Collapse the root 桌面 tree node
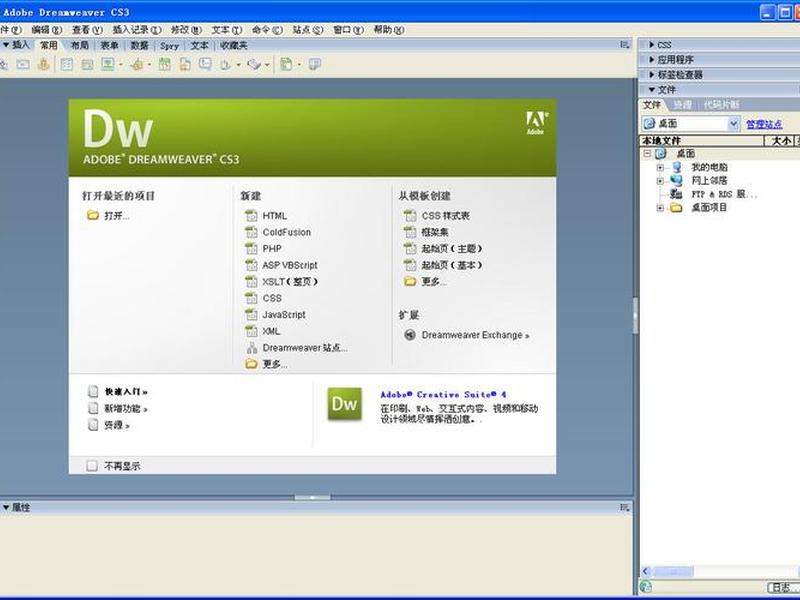800x600 pixels. click(647, 154)
